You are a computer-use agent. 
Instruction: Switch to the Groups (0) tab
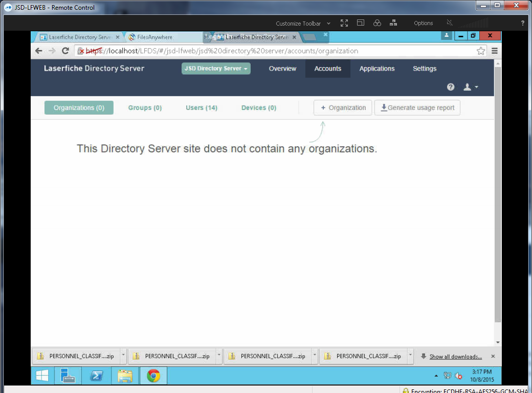(145, 107)
